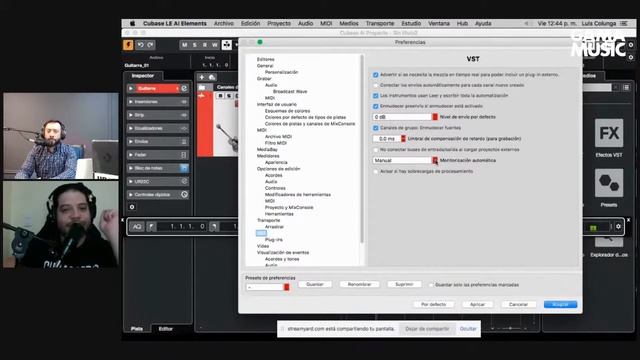Click the Inspector settings gear icon
Viewport: 640px width, 360px height.
pos(132,207)
